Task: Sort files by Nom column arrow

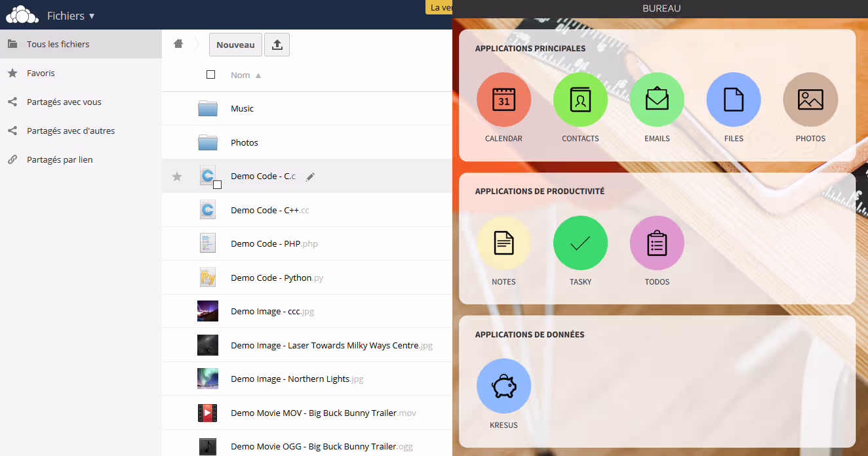Action: pyautogui.click(x=258, y=75)
